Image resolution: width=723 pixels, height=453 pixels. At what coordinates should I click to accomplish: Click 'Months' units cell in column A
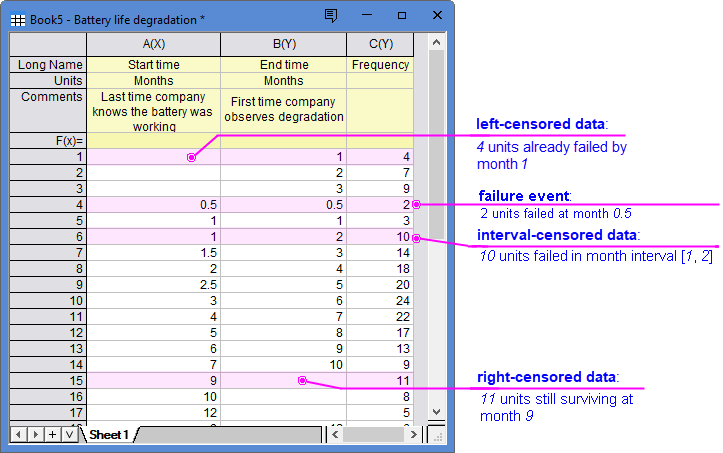(154, 81)
